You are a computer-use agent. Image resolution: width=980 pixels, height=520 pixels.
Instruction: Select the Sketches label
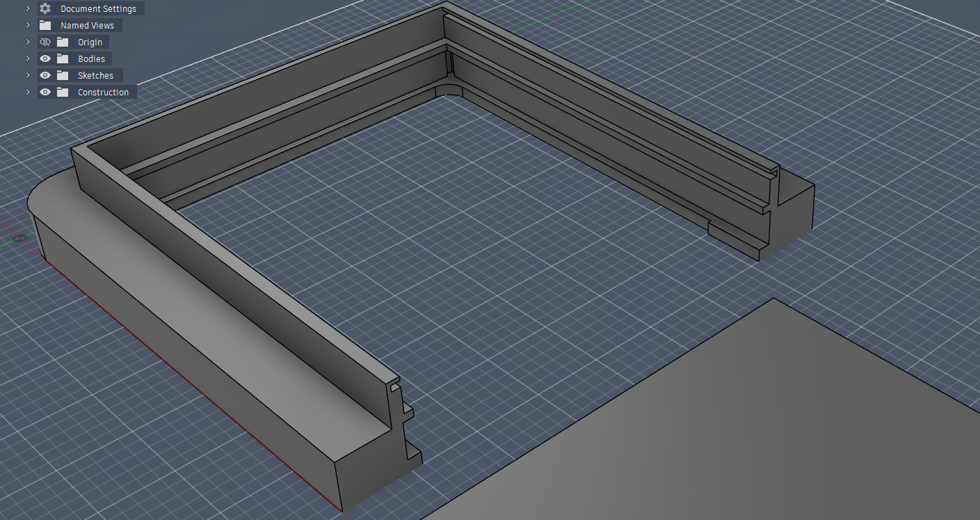95,76
